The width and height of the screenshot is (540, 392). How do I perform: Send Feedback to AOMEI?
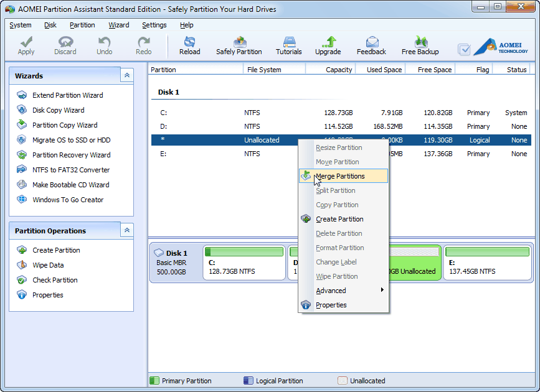click(x=371, y=45)
